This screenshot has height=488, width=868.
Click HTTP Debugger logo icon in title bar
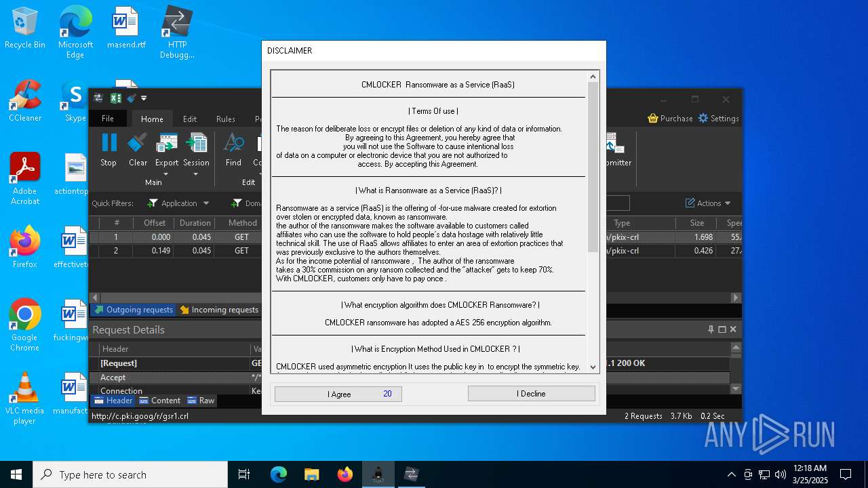(98, 98)
